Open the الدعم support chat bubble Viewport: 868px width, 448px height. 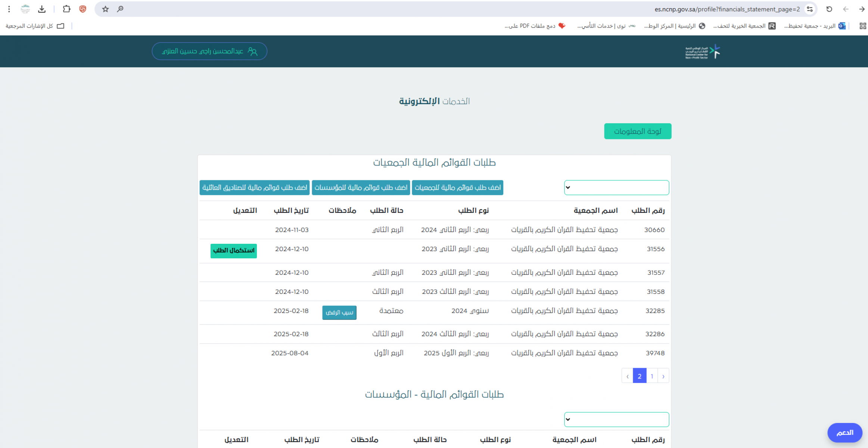[x=844, y=432]
